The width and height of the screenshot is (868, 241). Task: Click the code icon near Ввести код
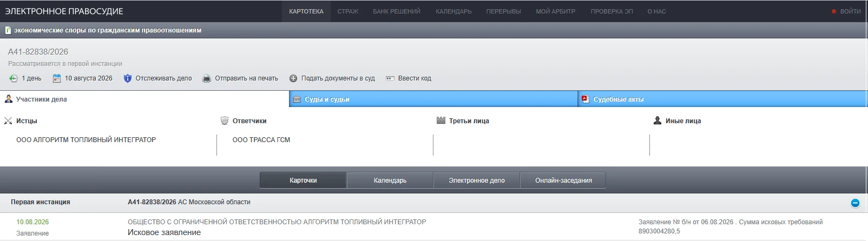[390, 78]
